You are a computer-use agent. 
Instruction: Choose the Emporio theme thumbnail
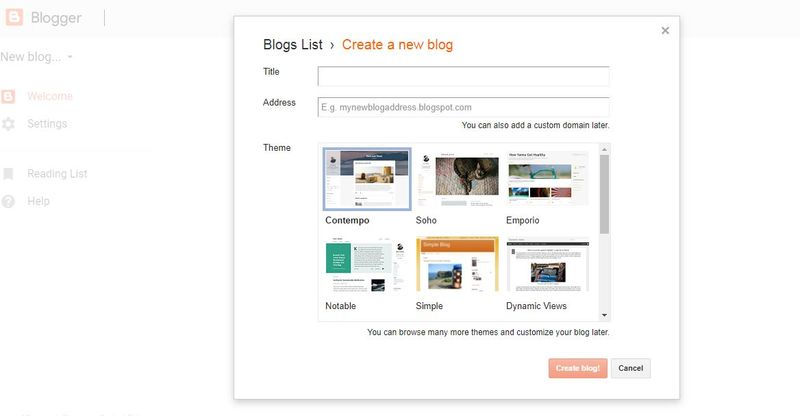(x=547, y=179)
